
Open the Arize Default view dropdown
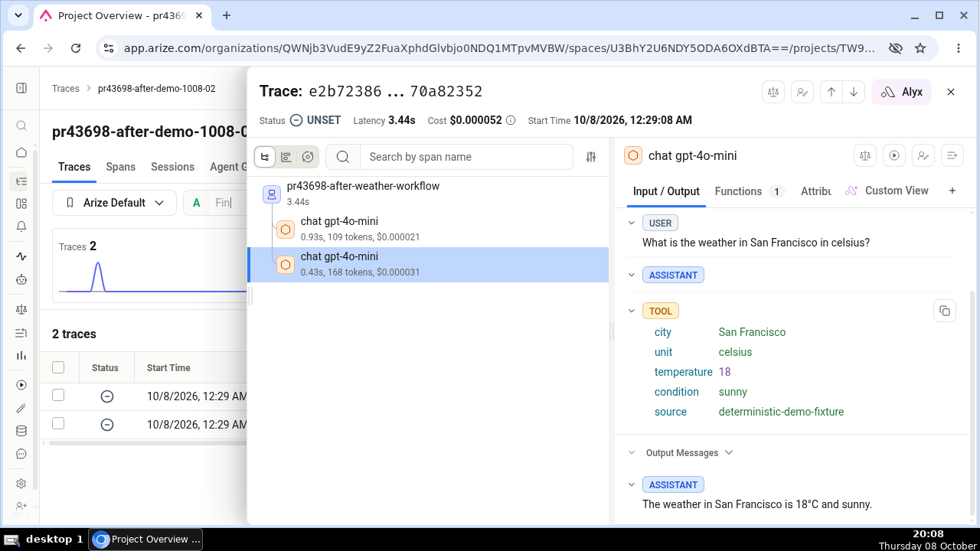114,203
